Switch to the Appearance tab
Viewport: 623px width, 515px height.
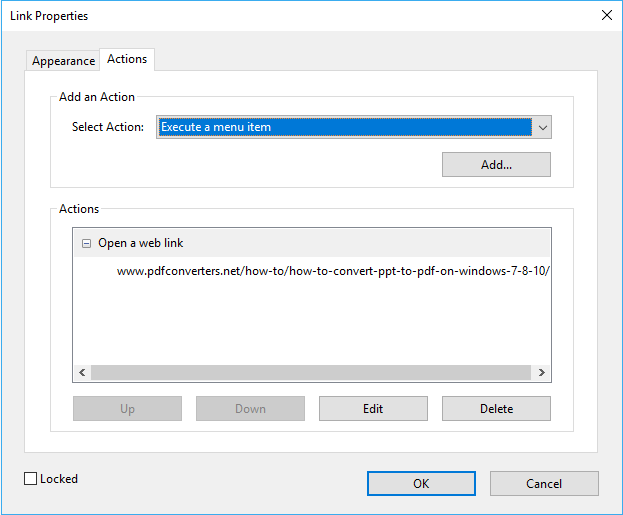click(63, 61)
